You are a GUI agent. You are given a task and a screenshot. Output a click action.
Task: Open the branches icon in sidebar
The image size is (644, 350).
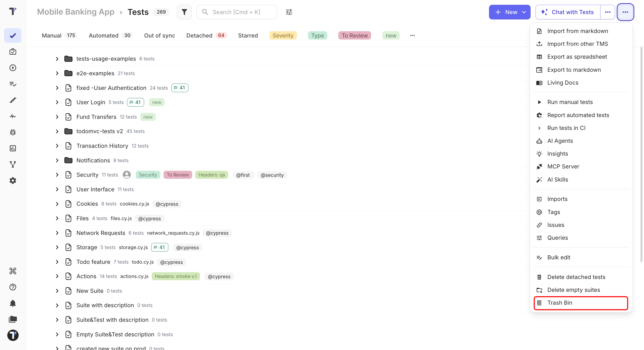tap(13, 164)
